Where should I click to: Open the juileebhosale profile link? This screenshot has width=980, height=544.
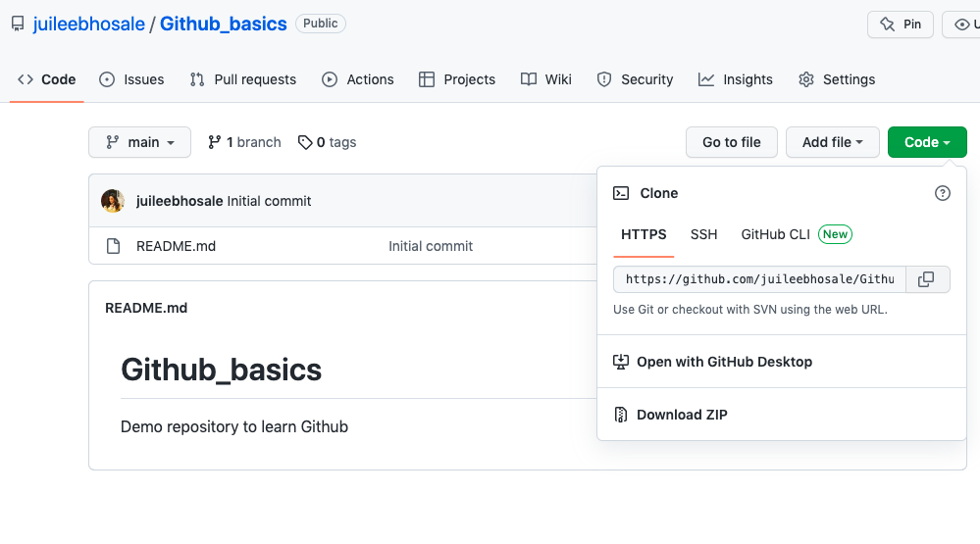tap(88, 24)
